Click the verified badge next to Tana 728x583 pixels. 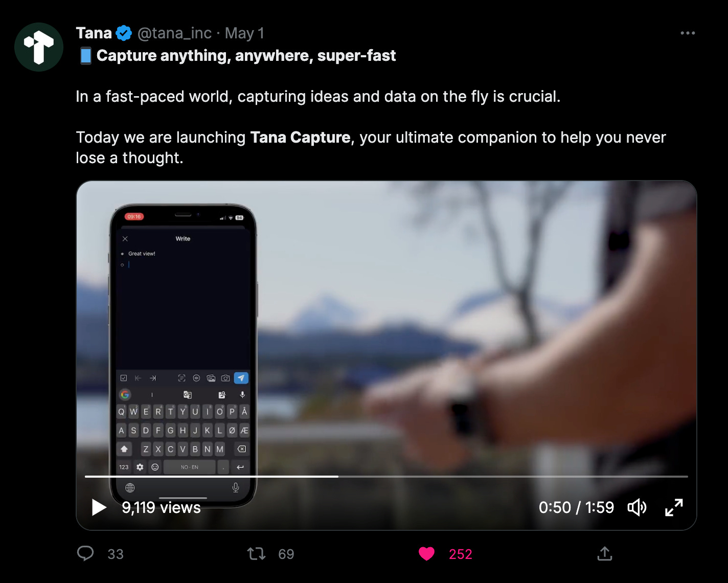124,33
